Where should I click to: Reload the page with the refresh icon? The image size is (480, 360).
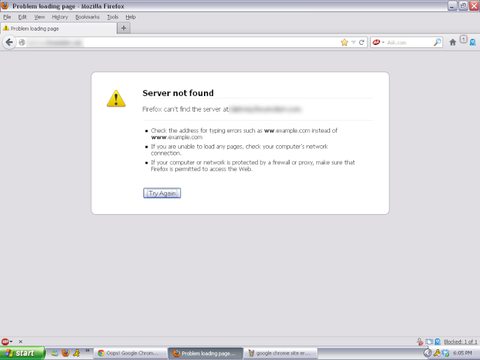point(361,42)
